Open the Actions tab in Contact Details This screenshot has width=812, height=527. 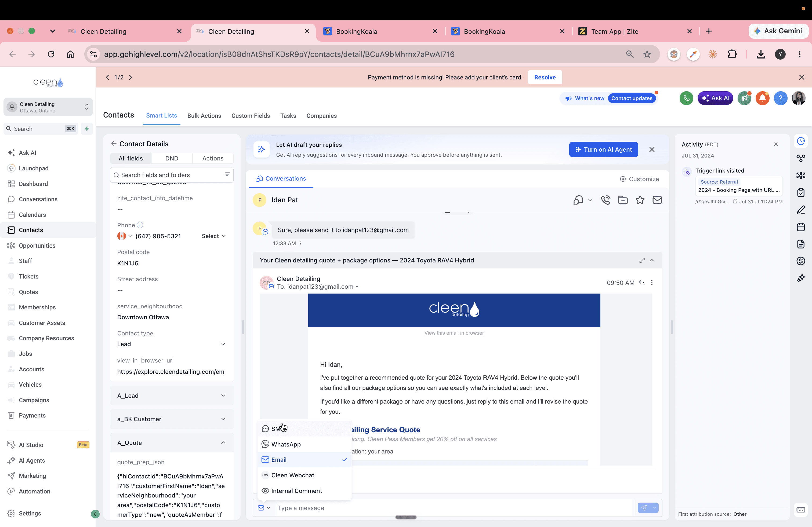(x=213, y=159)
